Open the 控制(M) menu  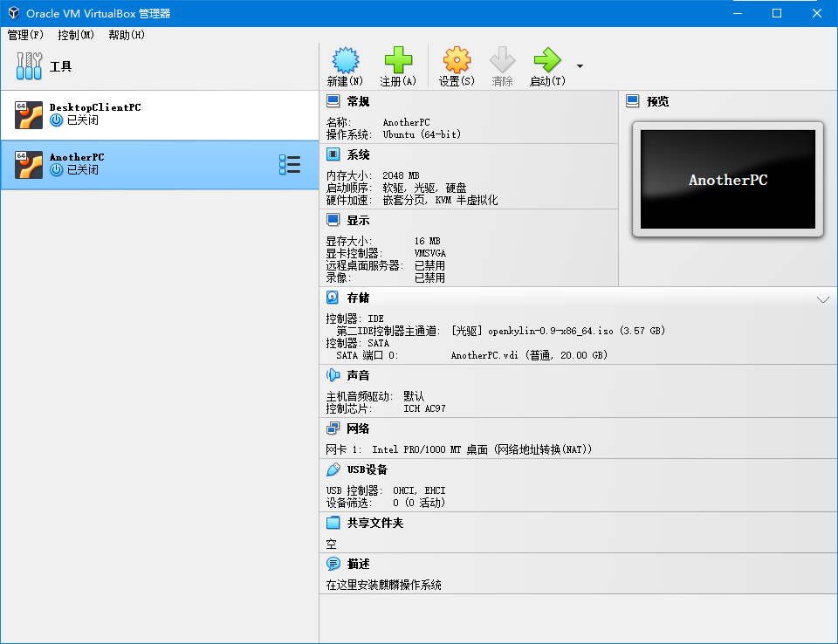point(76,35)
